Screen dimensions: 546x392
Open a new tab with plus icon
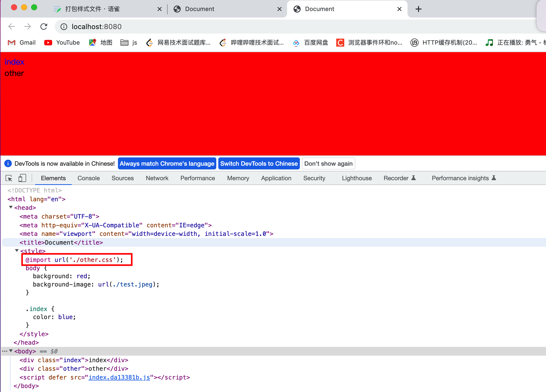pos(418,9)
